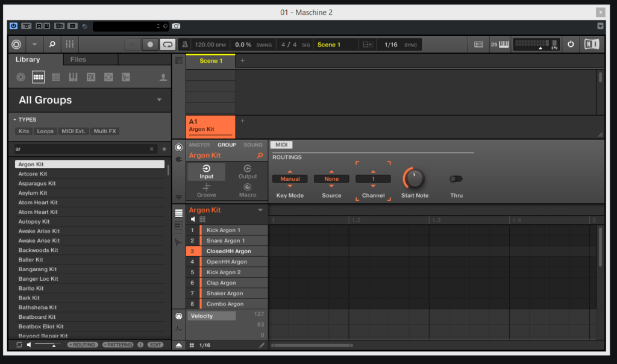This screenshot has height=364, width=617.
Task: Select the Instruments browser type icon
Action: pyautogui.click(x=73, y=77)
